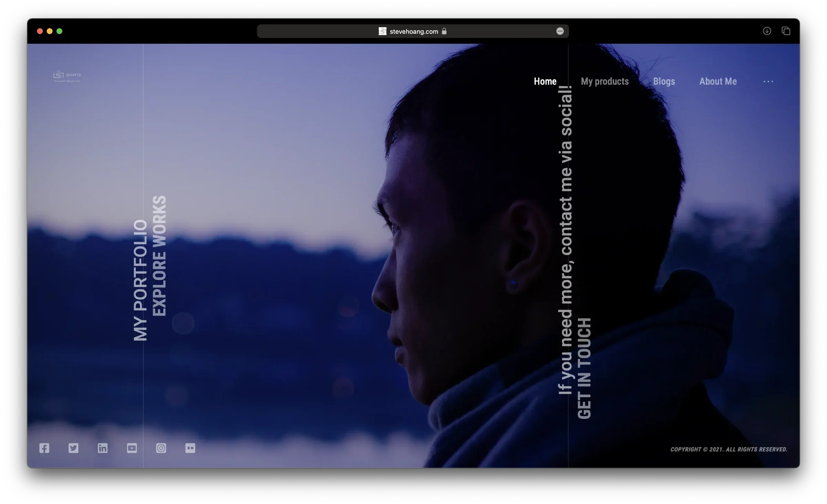
Task: Open the Instagram social icon
Action: tap(161, 448)
